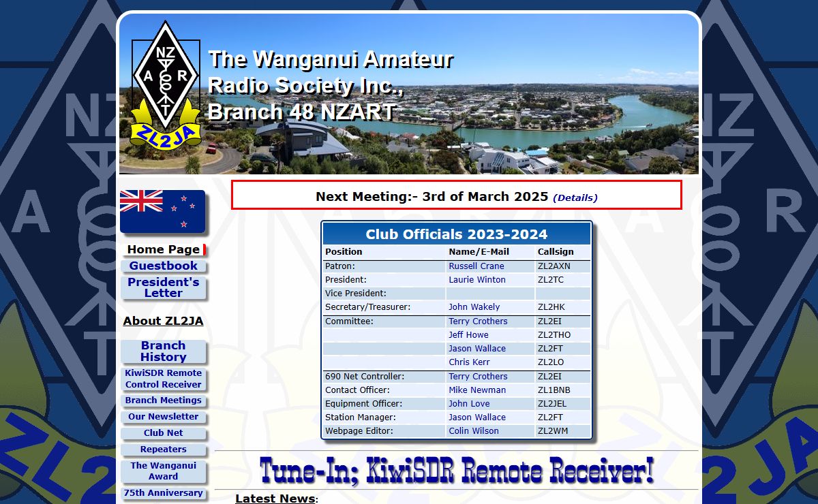Email Contact Officer Mike Newman
The image size is (818, 504).
pyautogui.click(x=477, y=390)
